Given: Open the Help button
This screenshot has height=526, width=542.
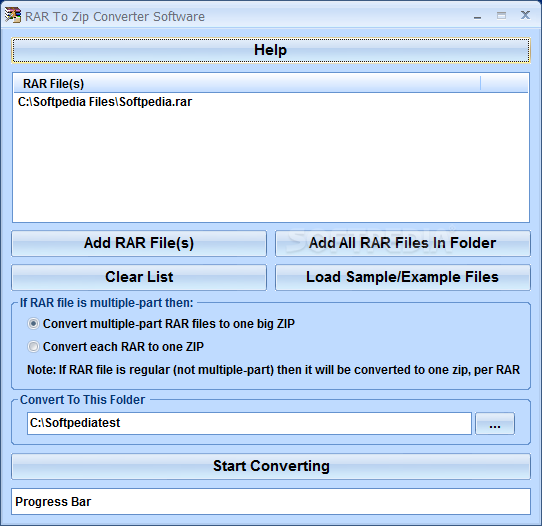Looking at the screenshot, I should [x=271, y=50].
